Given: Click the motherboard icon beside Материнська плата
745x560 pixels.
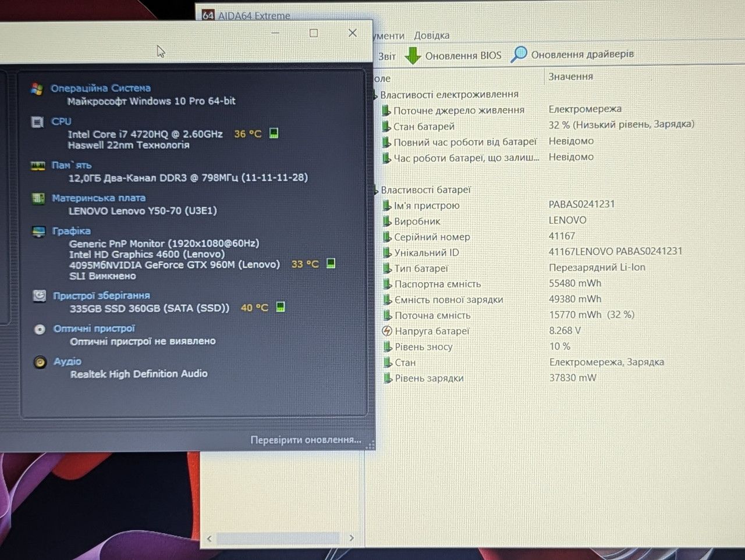Looking at the screenshot, I should tap(38, 199).
